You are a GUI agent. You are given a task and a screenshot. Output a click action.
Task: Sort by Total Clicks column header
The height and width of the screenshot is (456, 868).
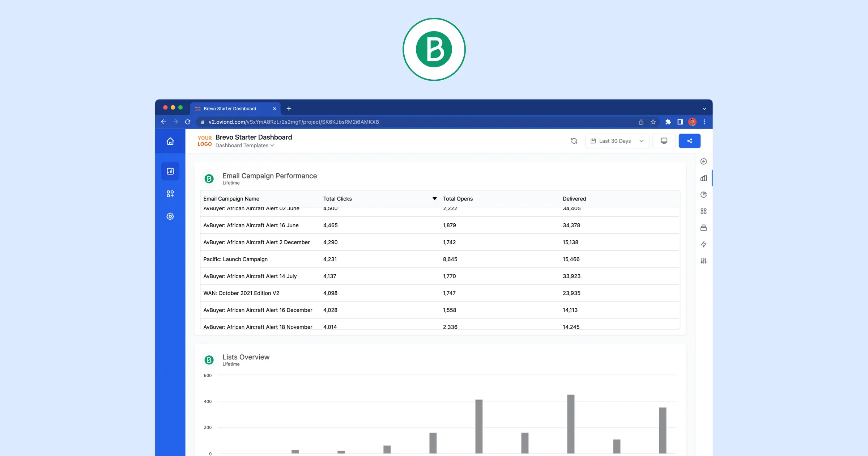[x=337, y=199]
